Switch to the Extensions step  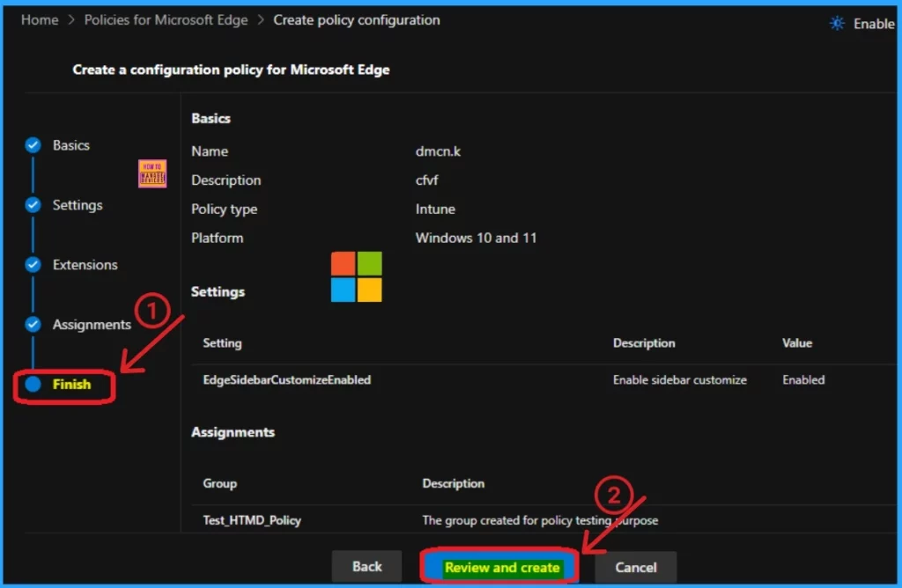pyautogui.click(x=85, y=264)
